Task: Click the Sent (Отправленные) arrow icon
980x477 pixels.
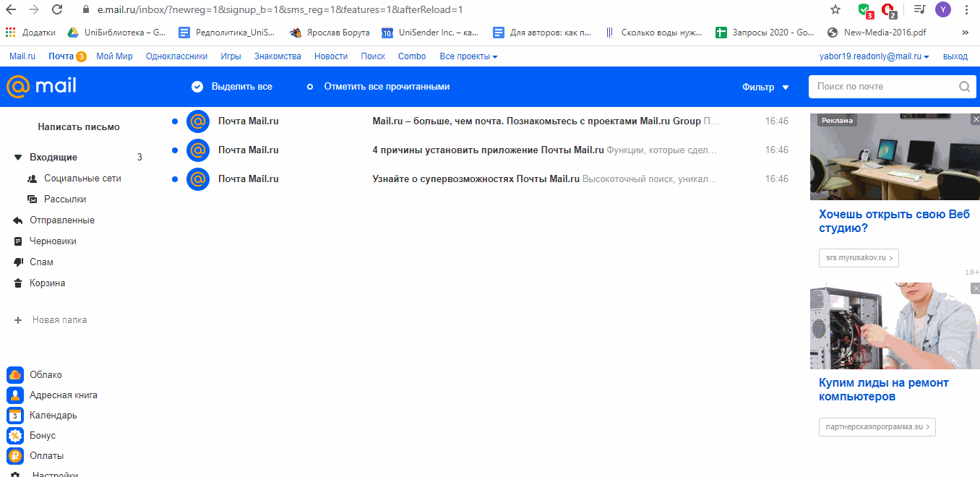Action: click(18, 220)
